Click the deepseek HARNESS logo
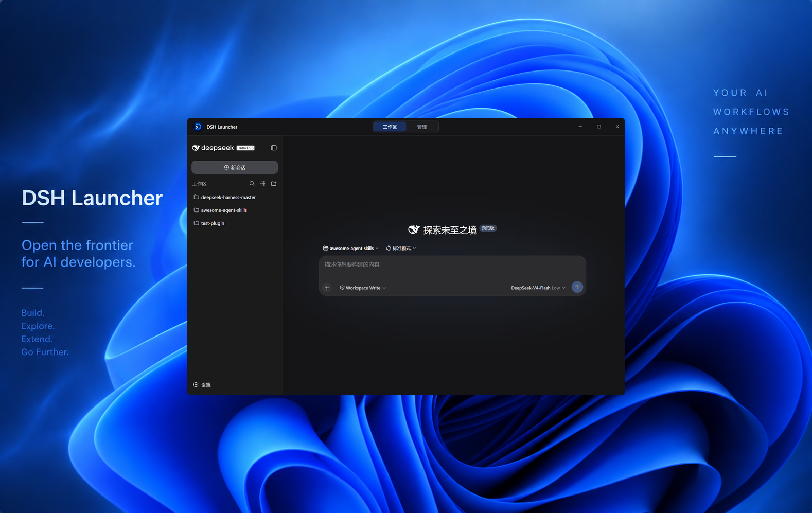This screenshot has height=513, width=812. point(223,148)
